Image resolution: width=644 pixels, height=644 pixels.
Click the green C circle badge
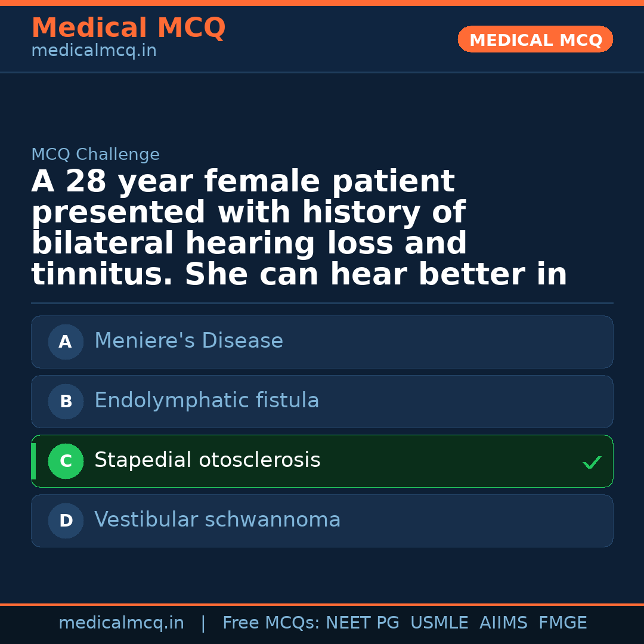(66, 461)
